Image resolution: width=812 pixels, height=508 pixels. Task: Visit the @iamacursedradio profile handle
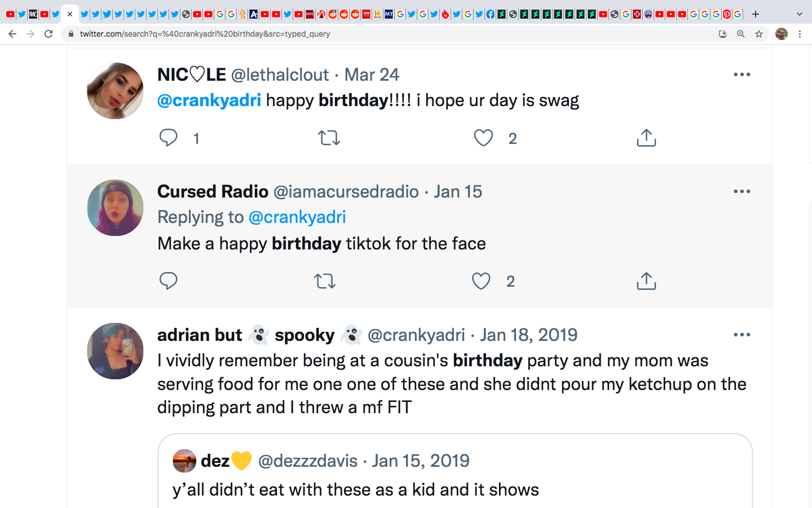(x=346, y=192)
